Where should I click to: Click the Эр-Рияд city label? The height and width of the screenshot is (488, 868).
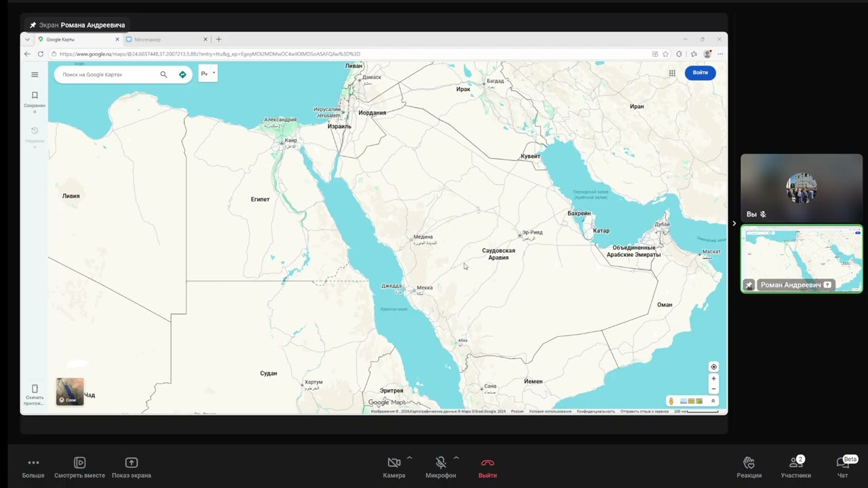click(532, 232)
